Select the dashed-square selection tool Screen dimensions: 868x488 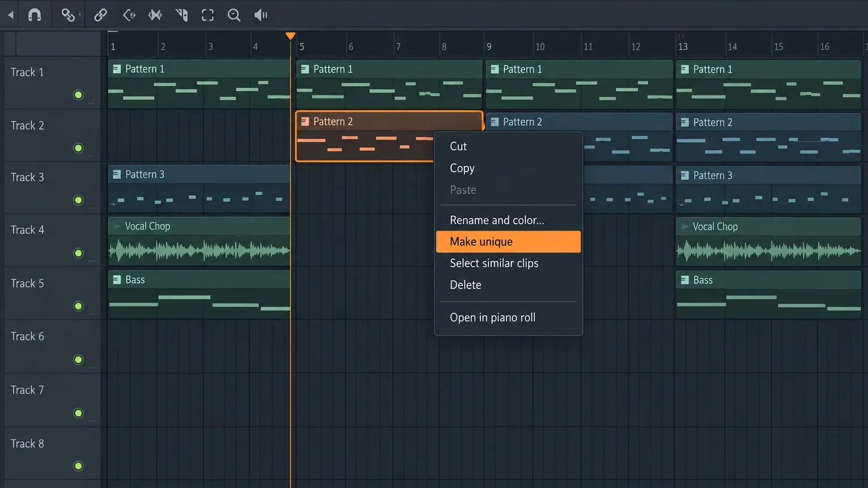point(208,15)
